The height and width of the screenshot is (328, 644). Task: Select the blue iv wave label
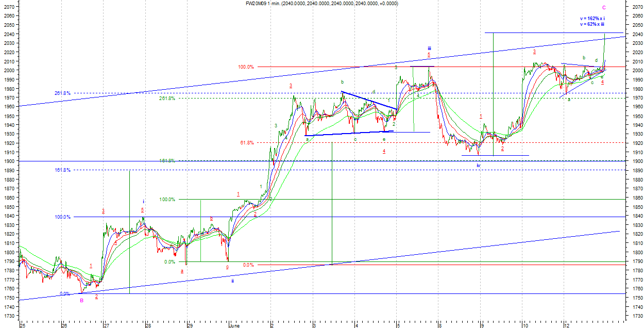(478, 165)
